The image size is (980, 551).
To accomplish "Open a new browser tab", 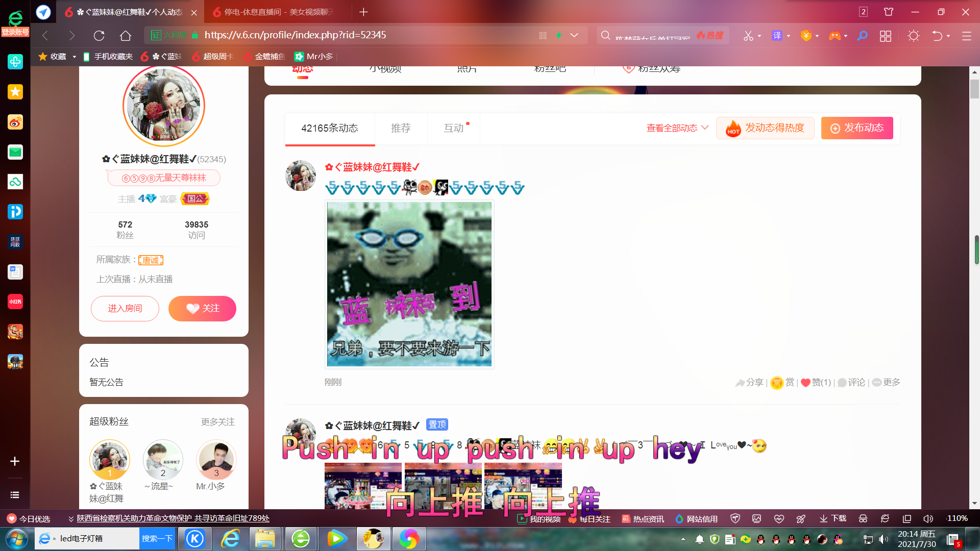I will tap(363, 12).
